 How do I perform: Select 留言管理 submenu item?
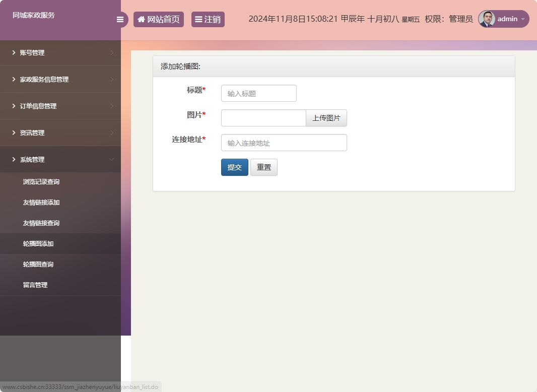coord(60,285)
